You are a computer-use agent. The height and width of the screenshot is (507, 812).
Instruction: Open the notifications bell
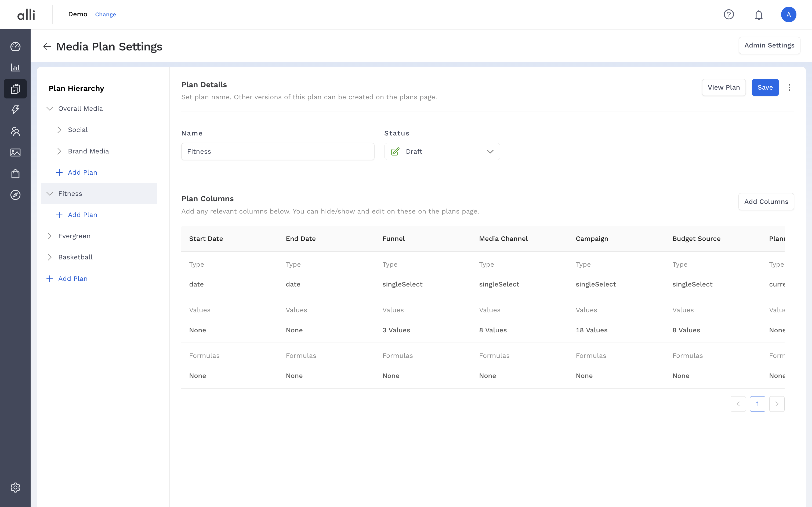[759, 14]
